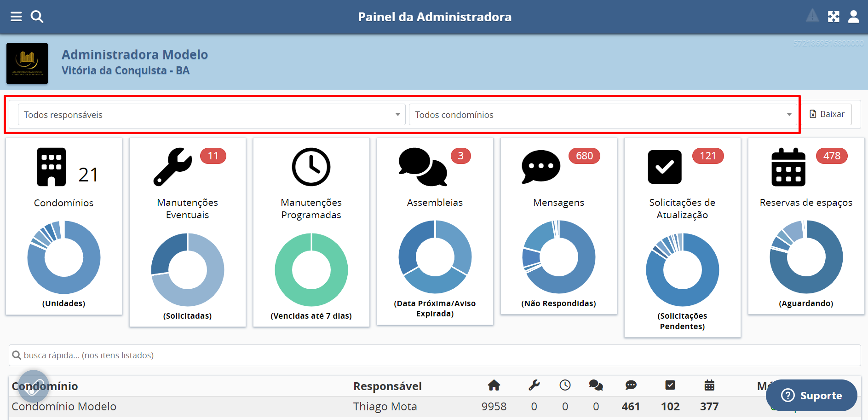Open the Suporte help button
Image resolution: width=868 pixels, height=420 pixels.
coord(812,395)
